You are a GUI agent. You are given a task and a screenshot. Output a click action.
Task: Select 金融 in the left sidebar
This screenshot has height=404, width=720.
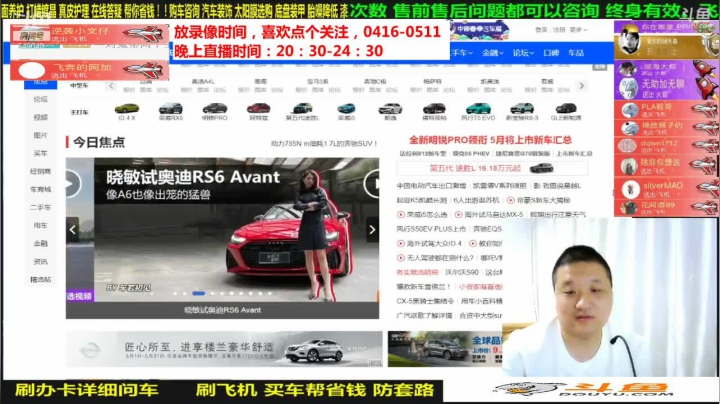[40, 243]
